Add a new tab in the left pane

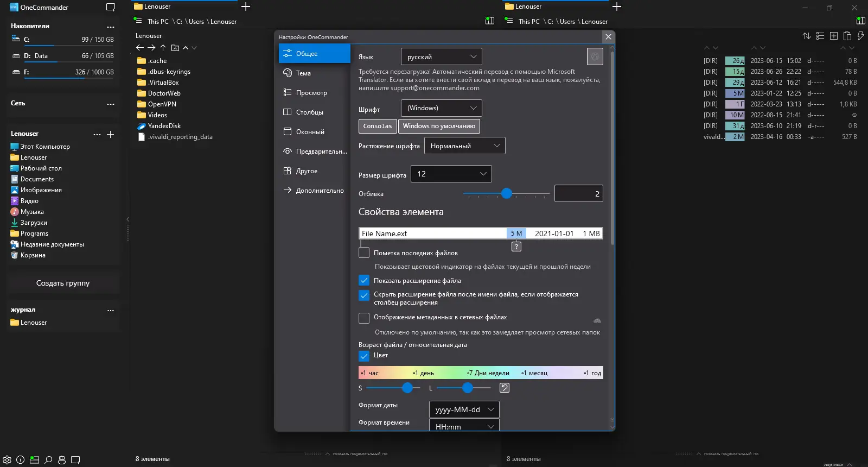246,7
